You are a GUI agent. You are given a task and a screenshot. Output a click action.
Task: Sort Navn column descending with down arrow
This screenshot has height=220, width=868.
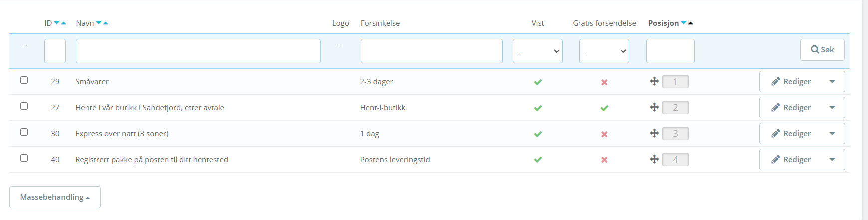click(x=99, y=23)
